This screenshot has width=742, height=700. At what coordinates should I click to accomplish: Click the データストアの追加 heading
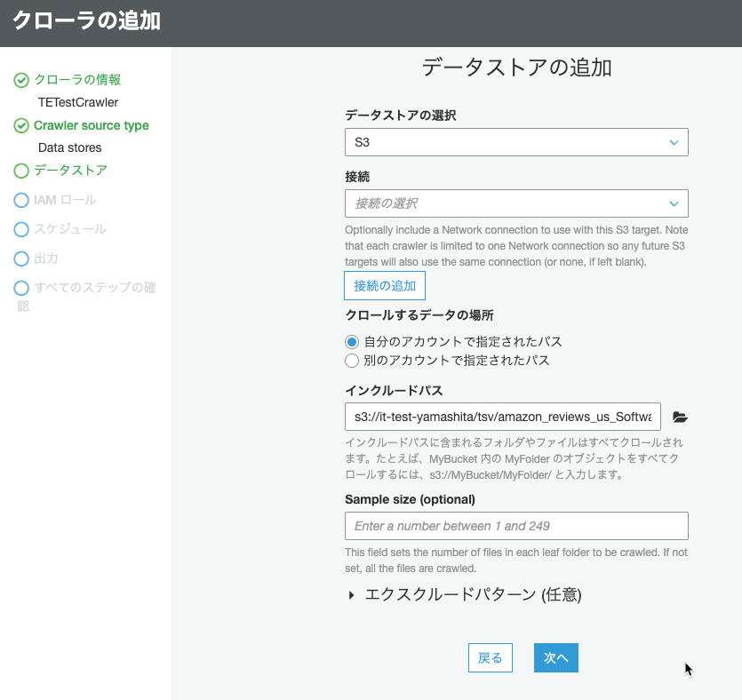[x=517, y=68]
